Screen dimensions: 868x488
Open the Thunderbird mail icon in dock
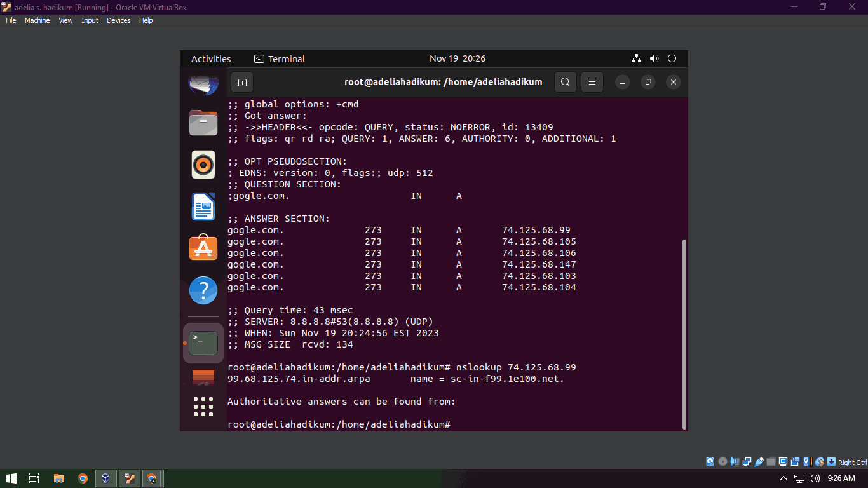(x=203, y=85)
